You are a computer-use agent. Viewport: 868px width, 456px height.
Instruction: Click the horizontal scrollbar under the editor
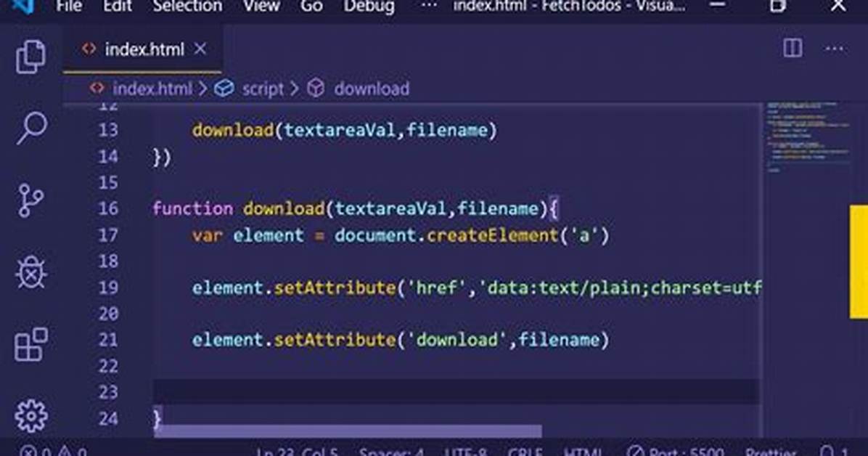tap(348, 431)
